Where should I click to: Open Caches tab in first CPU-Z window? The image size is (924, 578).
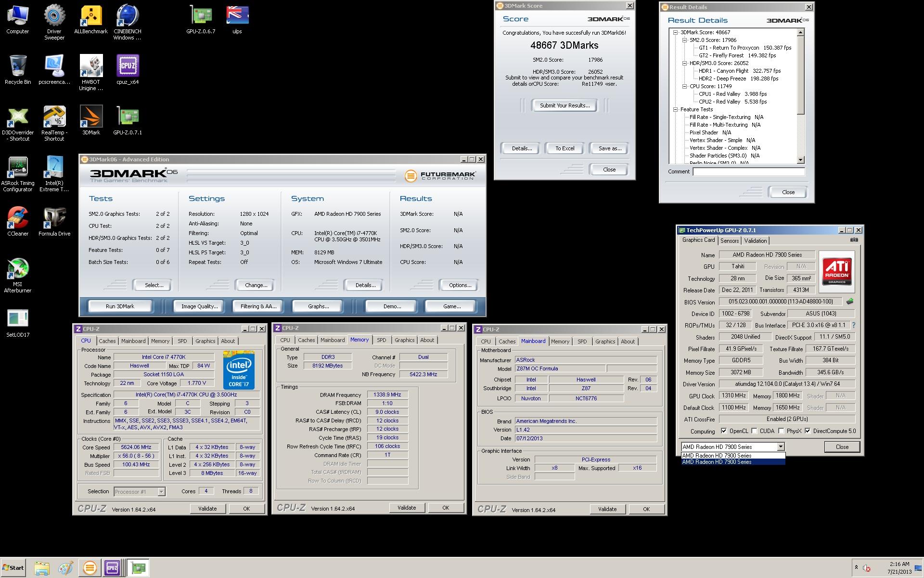[107, 341]
